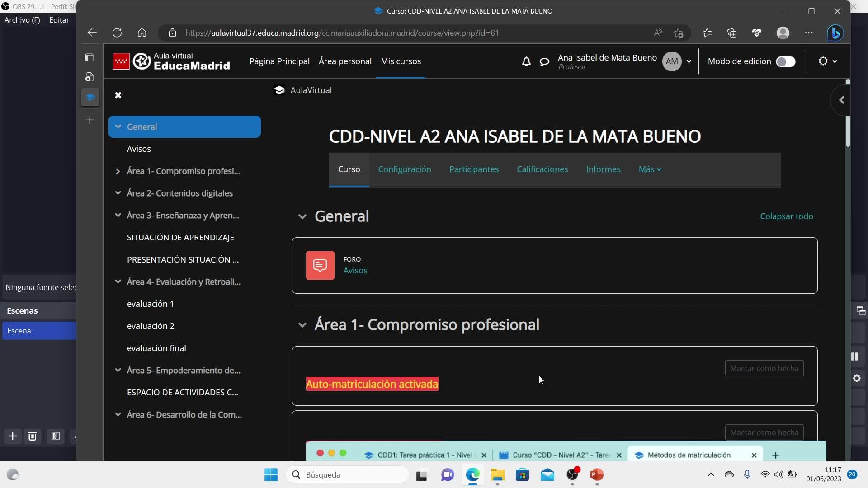Go to Mis cursos menu
Viewport: 868px width, 488px height.
coord(401,61)
